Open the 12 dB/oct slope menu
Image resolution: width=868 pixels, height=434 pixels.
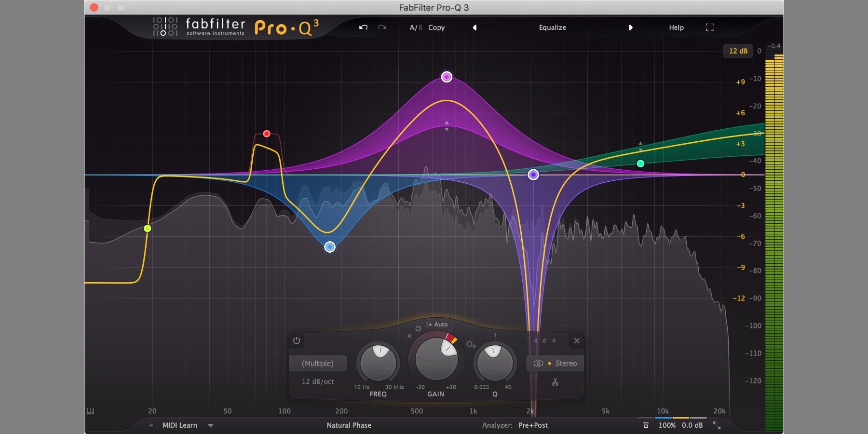(x=318, y=381)
